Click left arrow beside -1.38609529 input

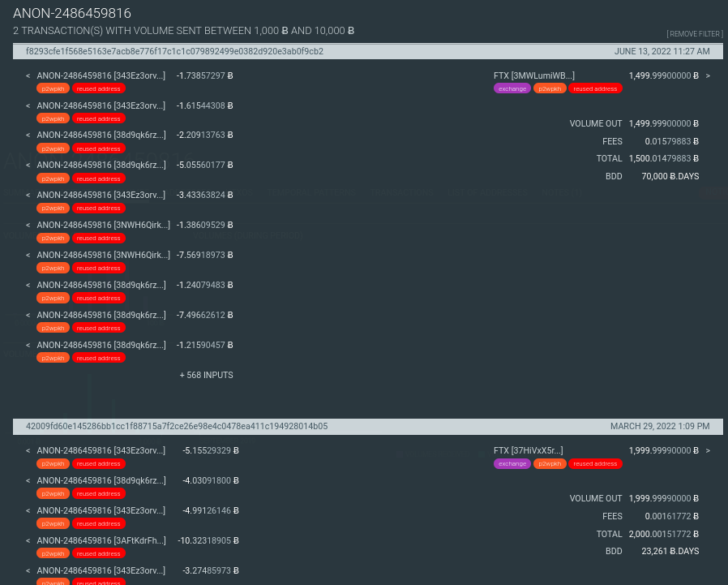28,225
